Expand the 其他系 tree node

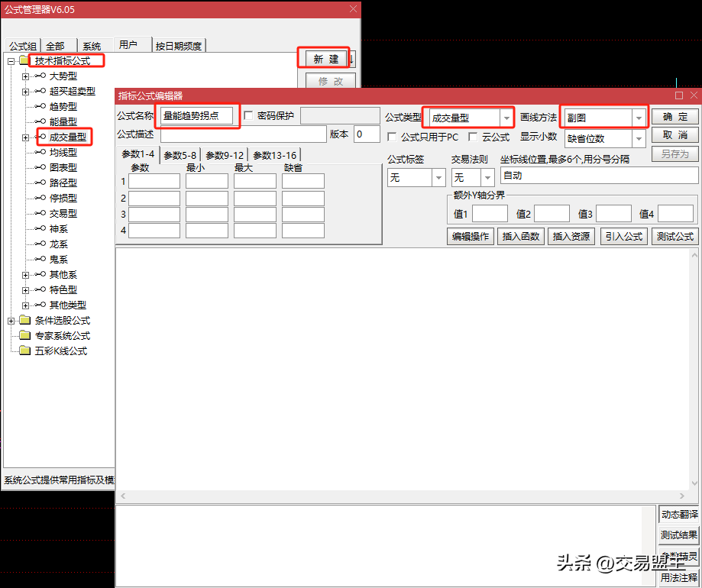tap(25, 275)
